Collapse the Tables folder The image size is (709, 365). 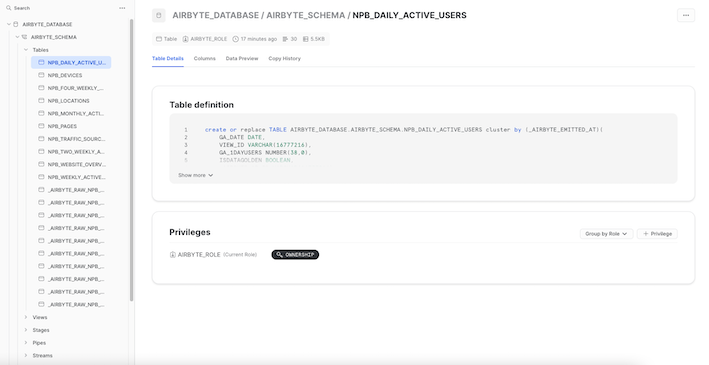click(x=26, y=50)
